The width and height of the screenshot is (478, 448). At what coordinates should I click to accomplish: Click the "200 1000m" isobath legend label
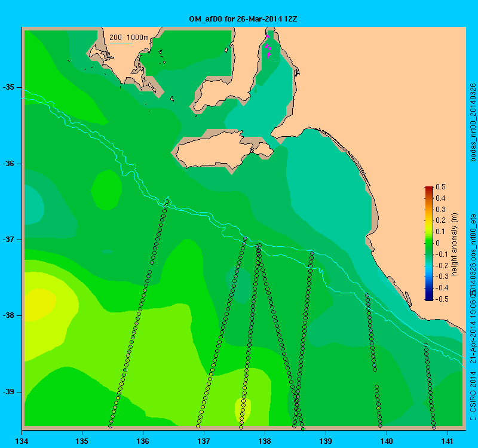[x=129, y=38]
